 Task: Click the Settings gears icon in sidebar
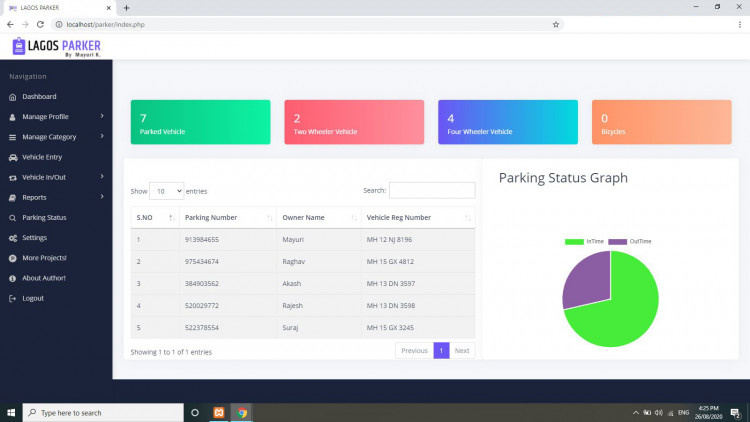pos(13,238)
